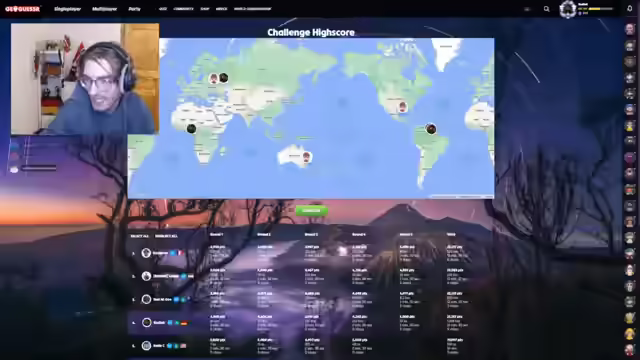Click the profile avatar in header
Viewport: 640px width, 360px height.
(567, 9)
